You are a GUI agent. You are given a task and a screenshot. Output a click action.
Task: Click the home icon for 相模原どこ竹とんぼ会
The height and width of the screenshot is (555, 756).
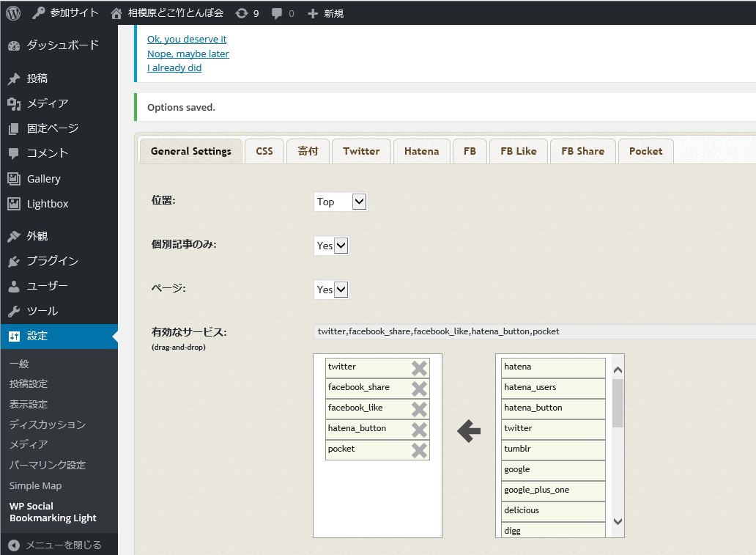pos(116,13)
